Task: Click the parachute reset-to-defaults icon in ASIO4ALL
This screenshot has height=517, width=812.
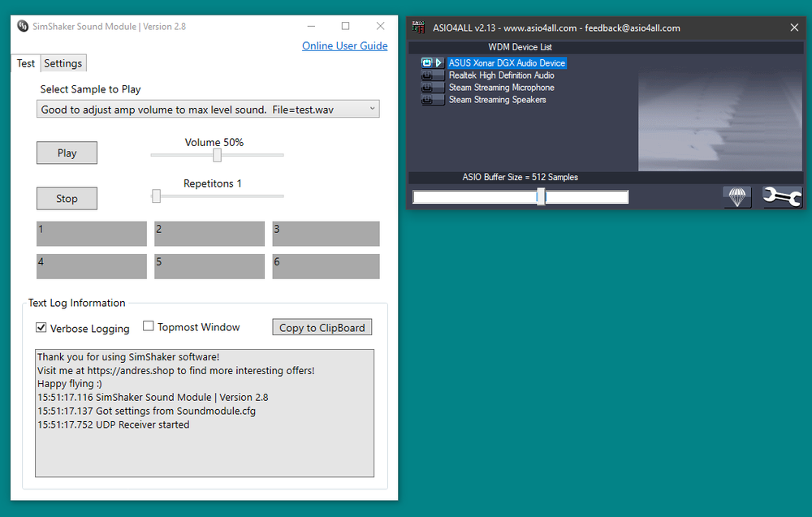Action: click(x=737, y=197)
